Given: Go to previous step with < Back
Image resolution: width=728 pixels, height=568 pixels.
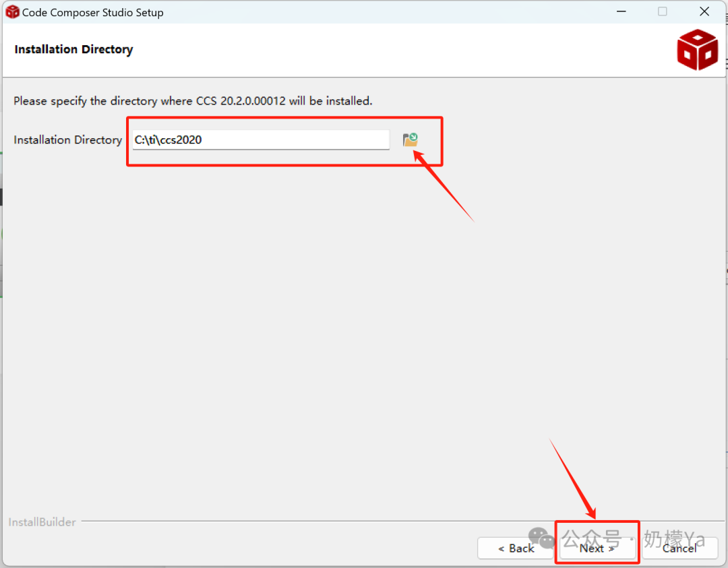Looking at the screenshot, I should click(x=516, y=548).
